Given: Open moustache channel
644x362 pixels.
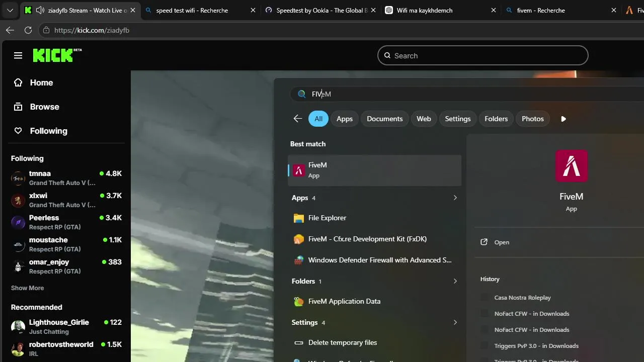Looking at the screenshot, I should (x=66, y=244).
